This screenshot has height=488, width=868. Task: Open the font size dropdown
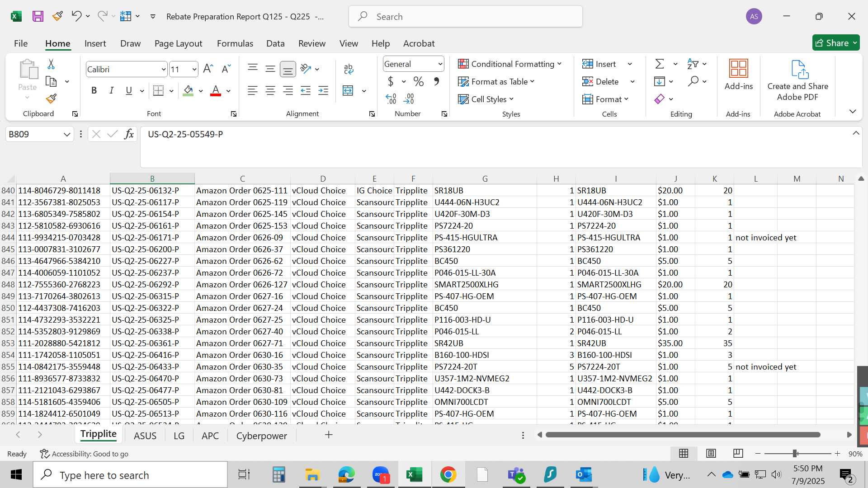tap(194, 70)
